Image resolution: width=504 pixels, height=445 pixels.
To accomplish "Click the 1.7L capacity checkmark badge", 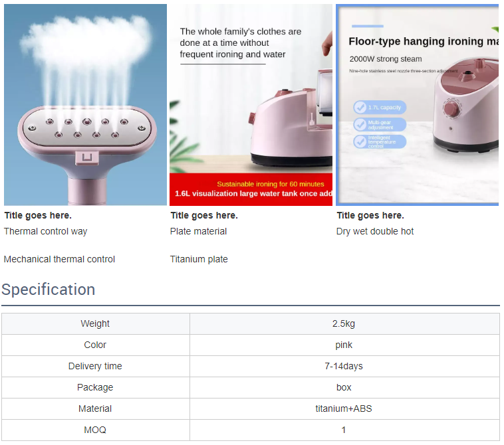I will (380, 107).
